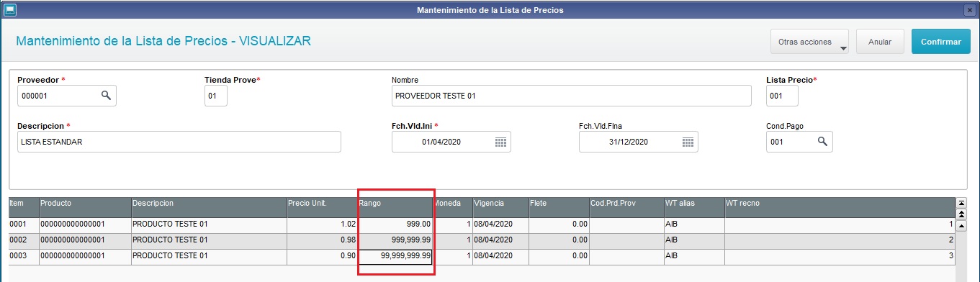Click the Cond.Pago field 001
The width and height of the screenshot is (980, 282).
coord(799,142)
